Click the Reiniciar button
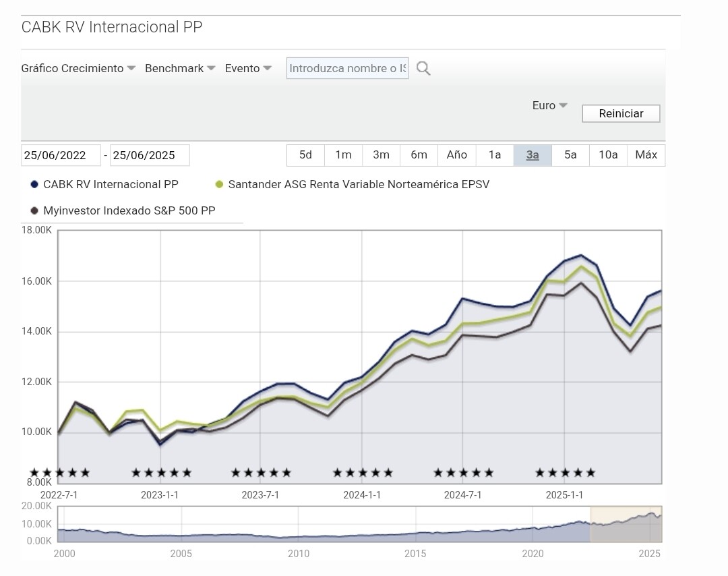 pyautogui.click(x=621, y=113)
